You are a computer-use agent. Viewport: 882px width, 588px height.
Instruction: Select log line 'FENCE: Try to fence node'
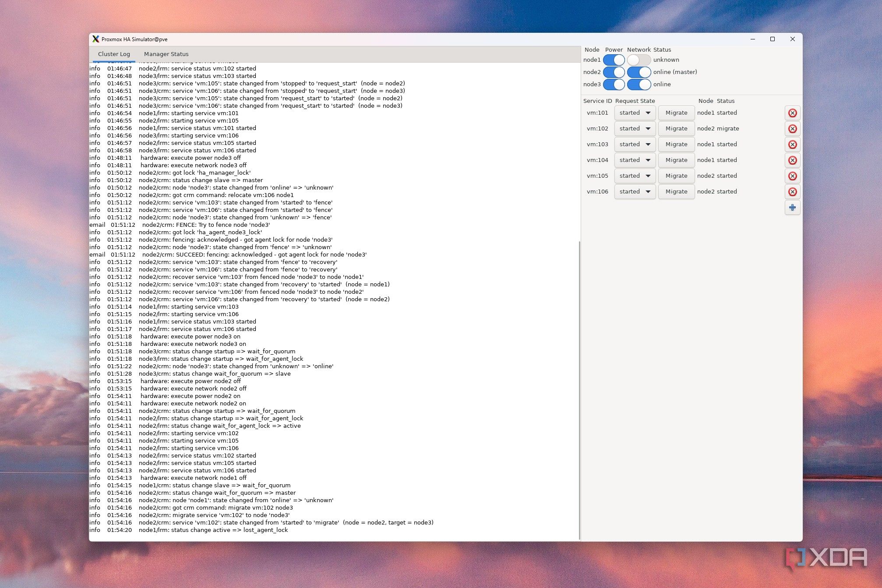180,225
